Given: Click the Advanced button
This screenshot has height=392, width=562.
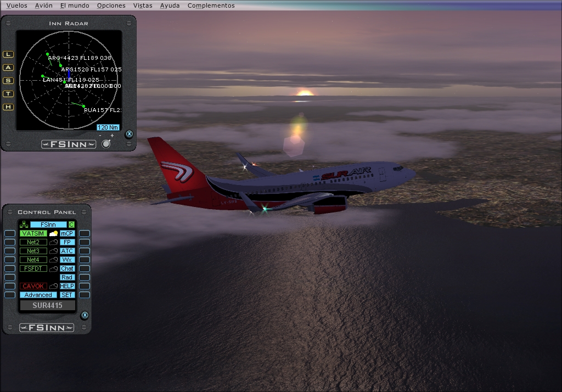Looking at the screenshot, I should pyautogui.click(x=38, y=295).
